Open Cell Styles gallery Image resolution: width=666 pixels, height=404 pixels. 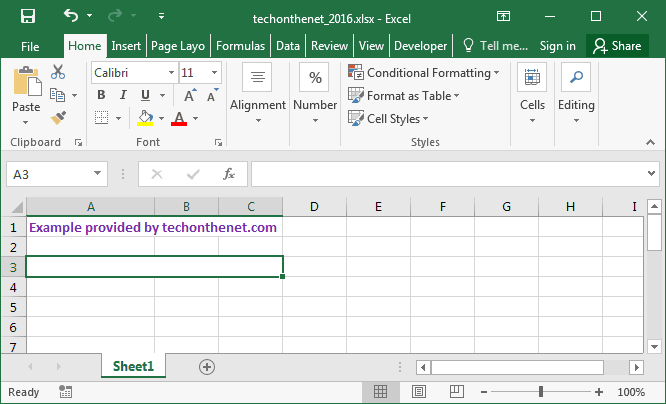point(388,119)
